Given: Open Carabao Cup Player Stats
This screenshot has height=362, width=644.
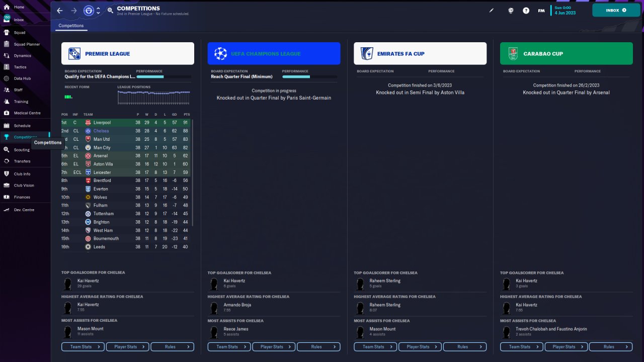Looking at the screenshot, I should (x=566, y=346).
